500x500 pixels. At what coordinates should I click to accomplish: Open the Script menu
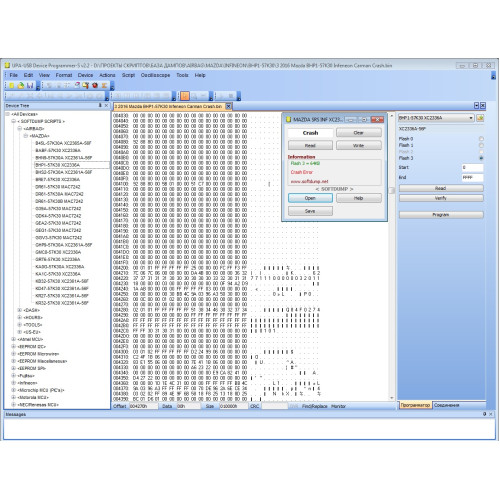(128, 75)
